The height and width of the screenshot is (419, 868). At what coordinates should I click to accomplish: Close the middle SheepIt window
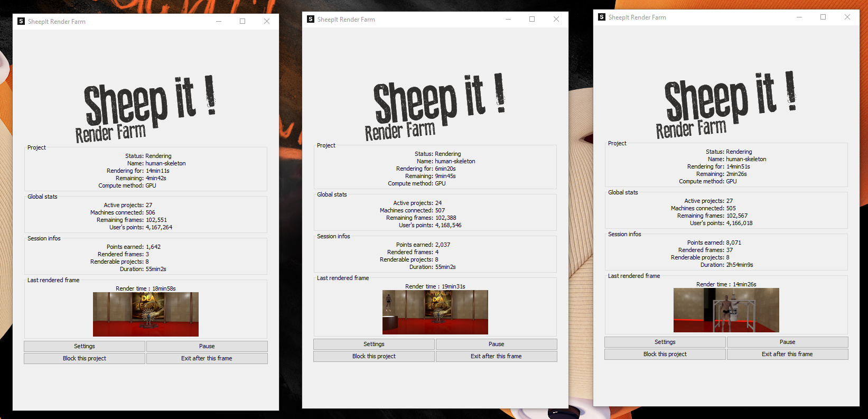point(556,19)
